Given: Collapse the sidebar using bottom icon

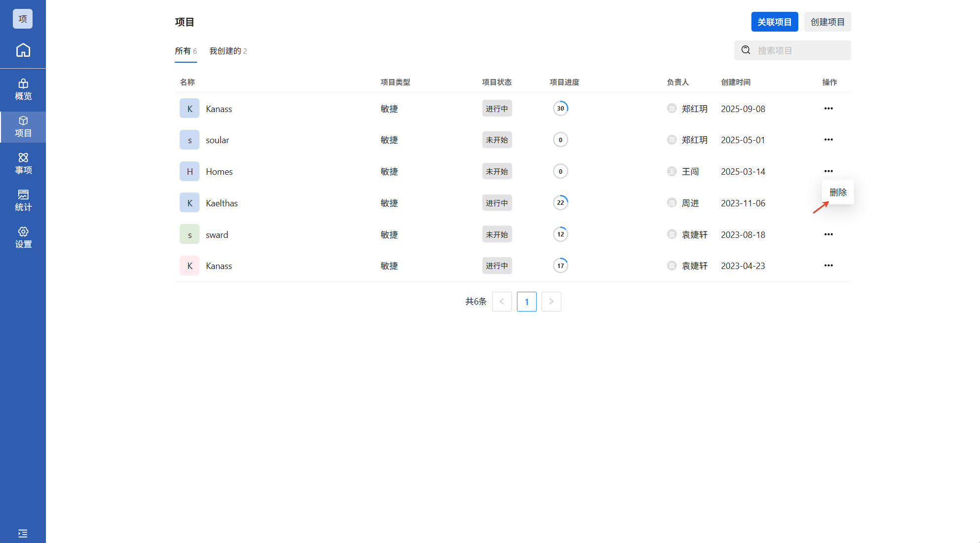Looking at the screenshot, I should 23,534.
